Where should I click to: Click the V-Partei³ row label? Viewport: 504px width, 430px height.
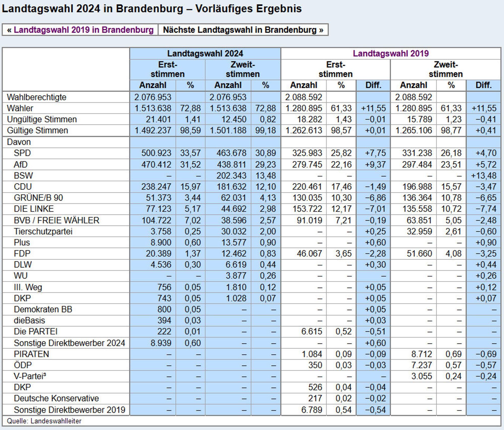tap(30, 376)
